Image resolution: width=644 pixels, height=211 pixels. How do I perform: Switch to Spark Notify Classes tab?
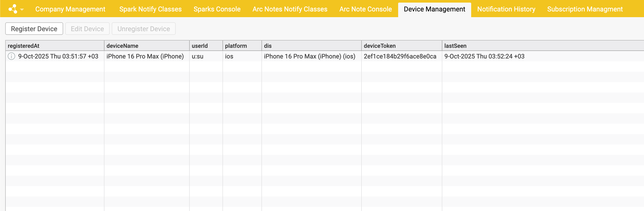point(150,9)
